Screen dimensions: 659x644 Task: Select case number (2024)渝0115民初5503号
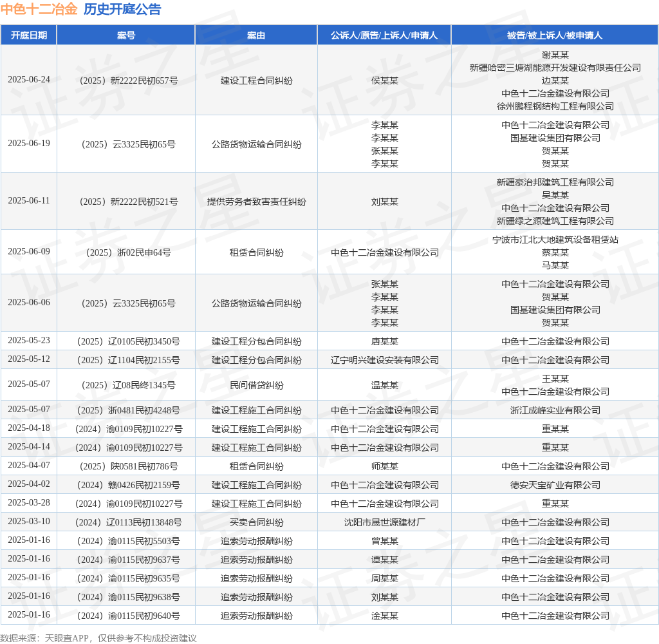(129, 542)
